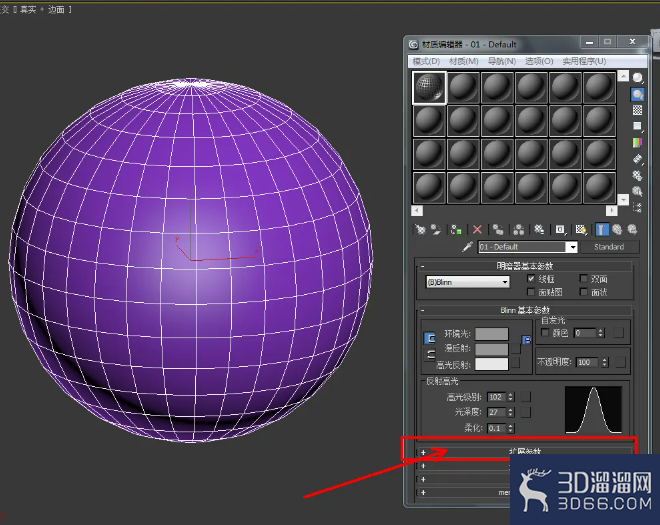The image size is (660, 525).
Task: Click Go Forward to Sibling icon
Action: 632,229
